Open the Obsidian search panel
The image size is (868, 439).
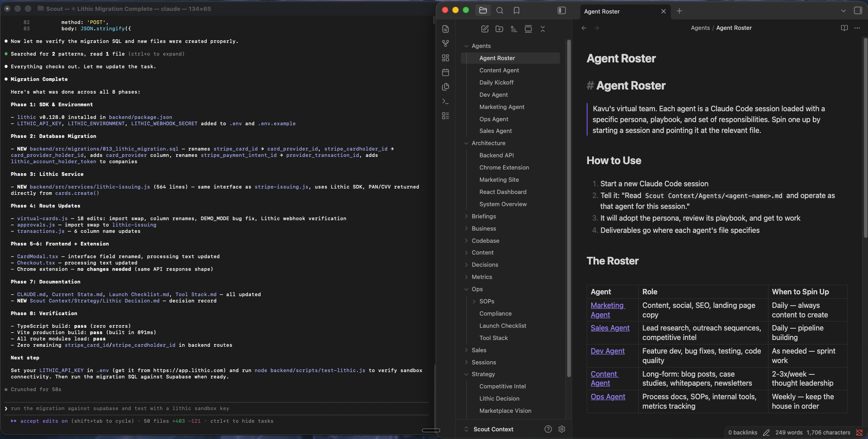point(500,10)
